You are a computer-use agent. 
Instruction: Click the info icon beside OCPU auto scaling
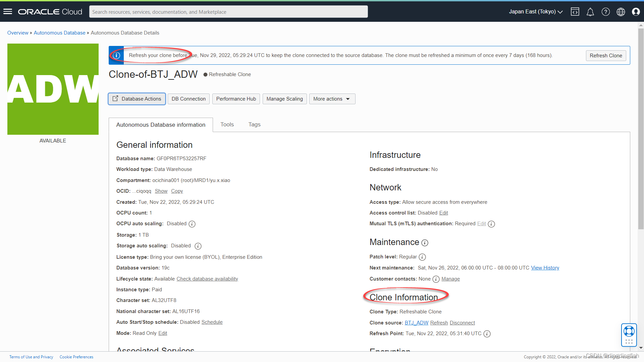[x=192, y=224]
